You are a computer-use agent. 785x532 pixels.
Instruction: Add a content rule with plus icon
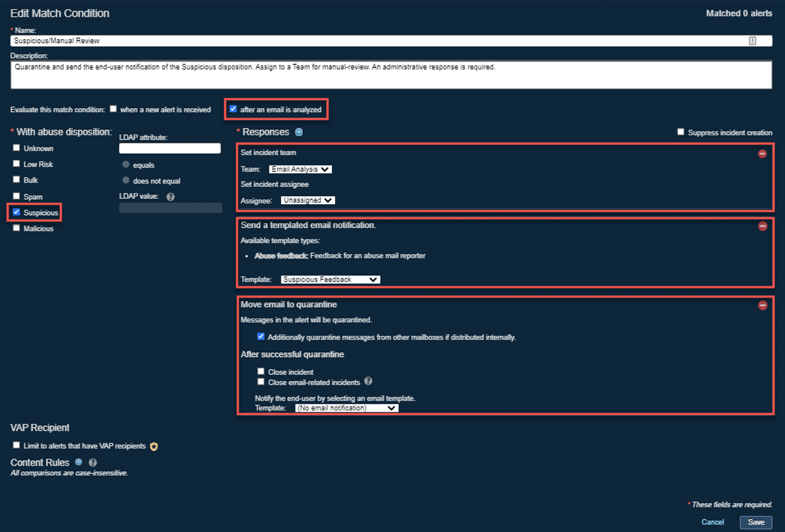(x=78, y=462)
